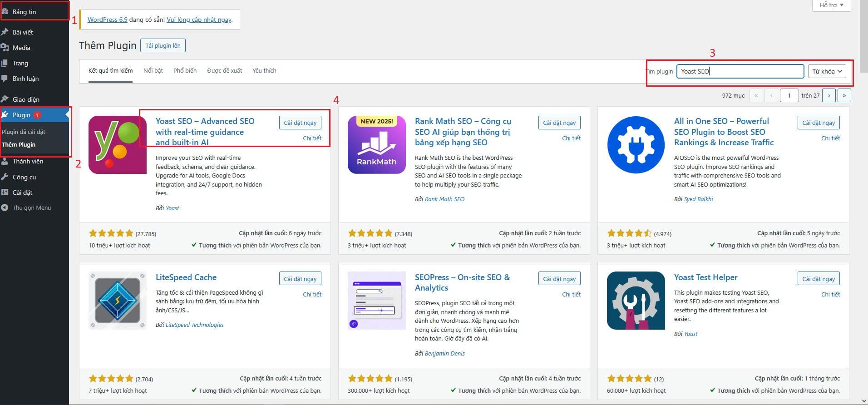This screenshot has width=868, height=405.
Task: Go to the Trang pages menu
Action: click(35, 63)
